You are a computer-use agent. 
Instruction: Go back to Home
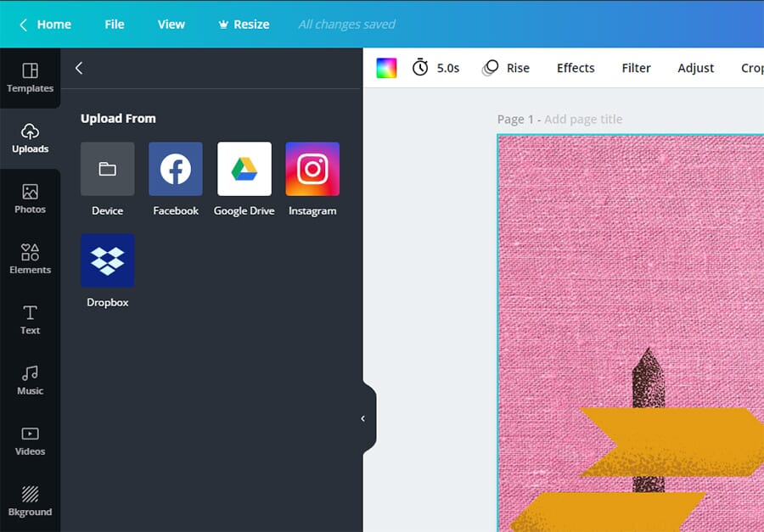[45, 25]
